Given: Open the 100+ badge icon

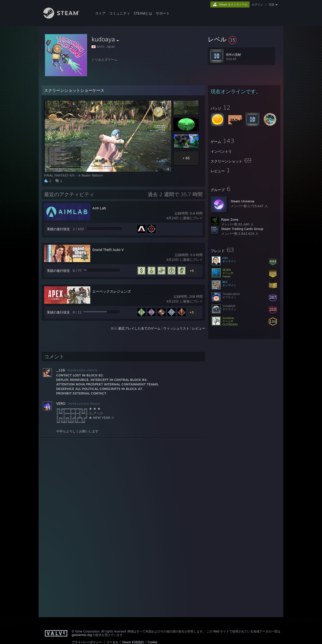Looking at the screenshot, I should pyautogui.click(x=235, y=119).
